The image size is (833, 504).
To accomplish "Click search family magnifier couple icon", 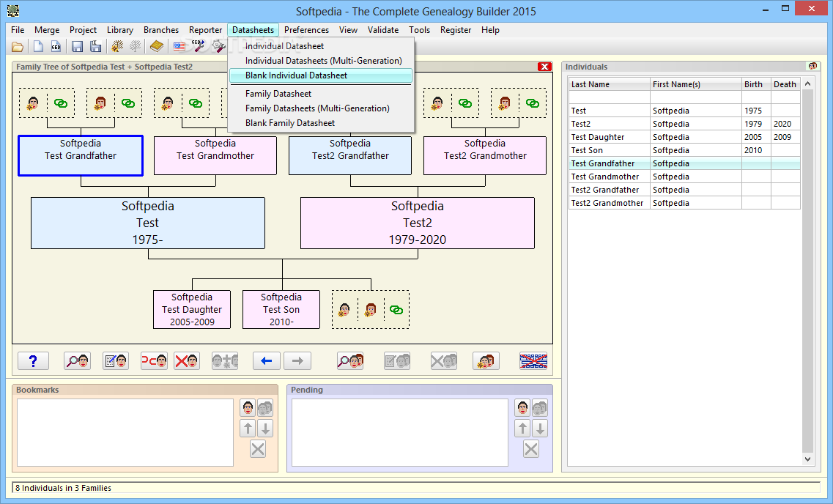I will (350, 361).
